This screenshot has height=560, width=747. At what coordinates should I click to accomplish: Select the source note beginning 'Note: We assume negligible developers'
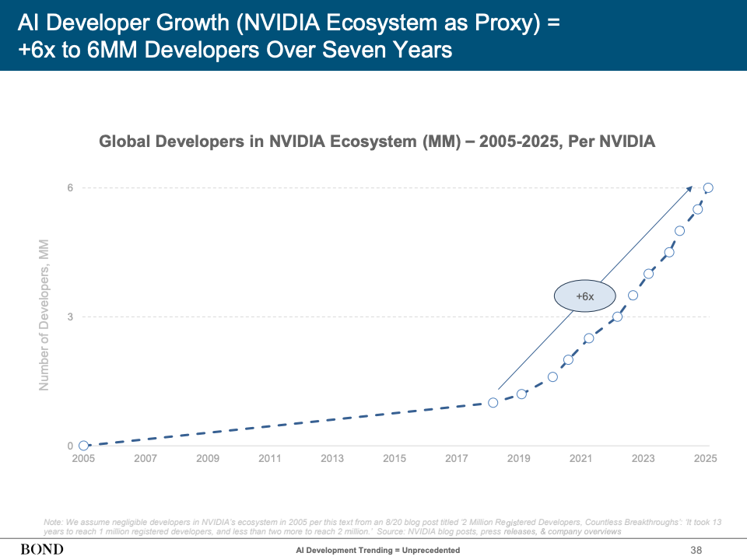coord(383,527)
